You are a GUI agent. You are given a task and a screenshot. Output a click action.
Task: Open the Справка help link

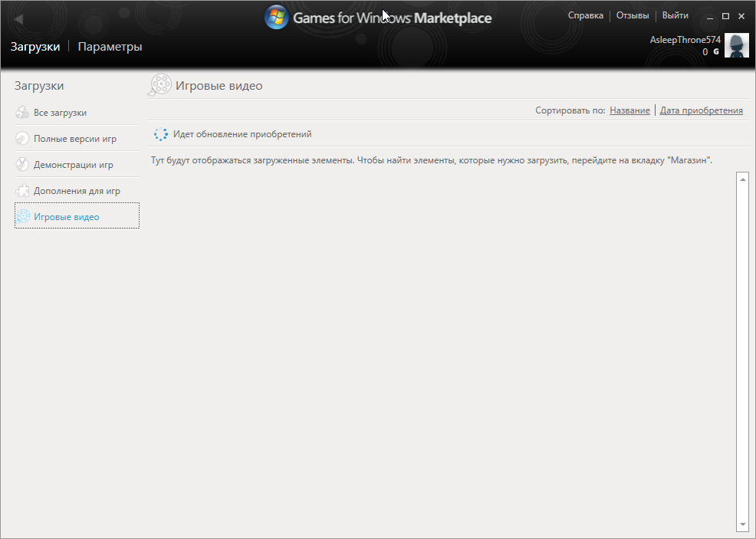point(585,15)
